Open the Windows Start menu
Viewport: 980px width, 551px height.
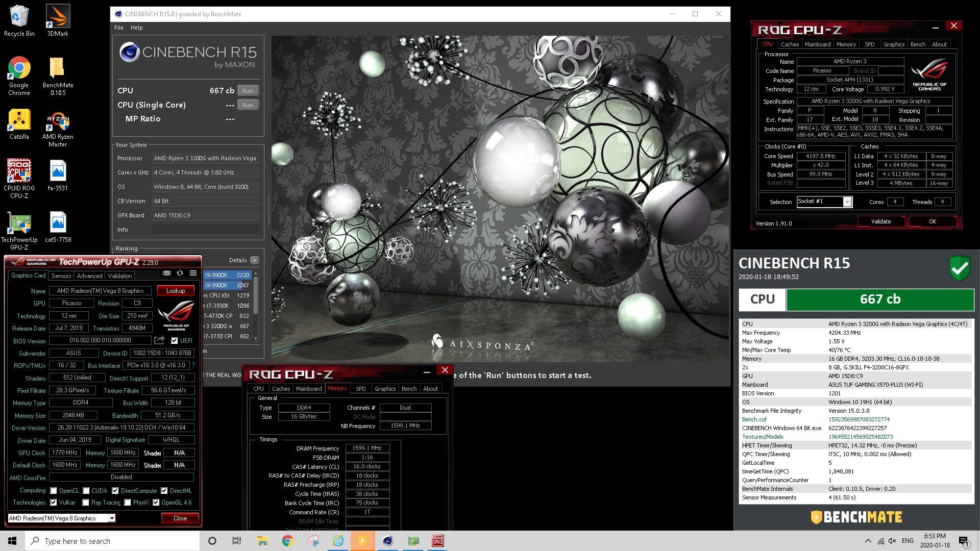tap(12, 541)
